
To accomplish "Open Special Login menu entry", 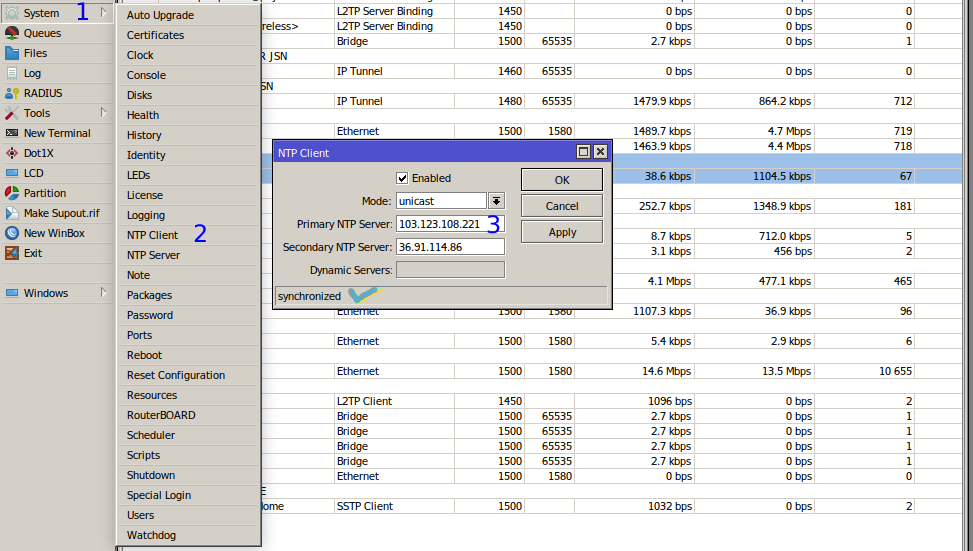I will click(189, 495).
